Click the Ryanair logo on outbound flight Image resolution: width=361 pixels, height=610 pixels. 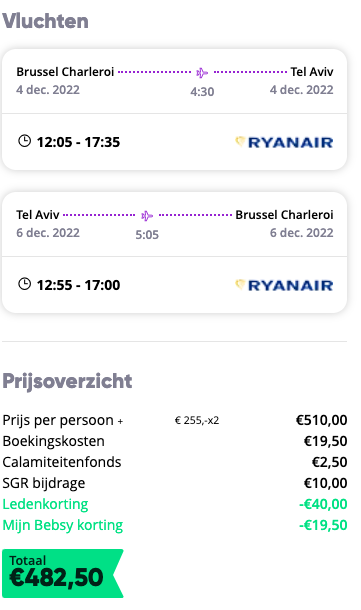click(x=284, y=142)
